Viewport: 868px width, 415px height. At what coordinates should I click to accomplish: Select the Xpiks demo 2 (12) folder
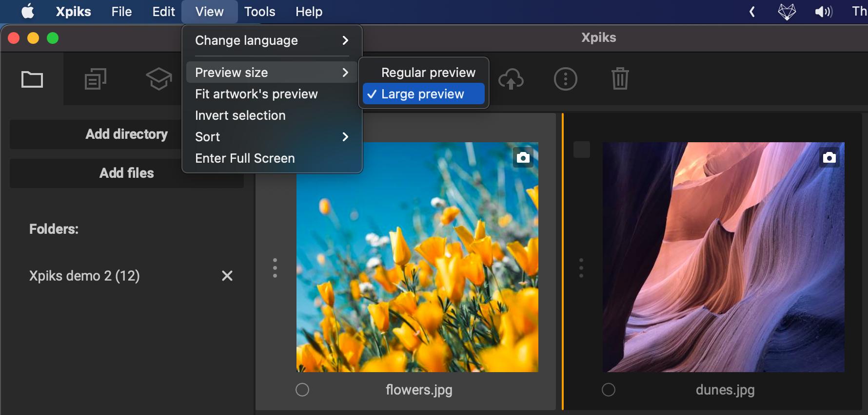pyautogui.click(x=84, y=276)
